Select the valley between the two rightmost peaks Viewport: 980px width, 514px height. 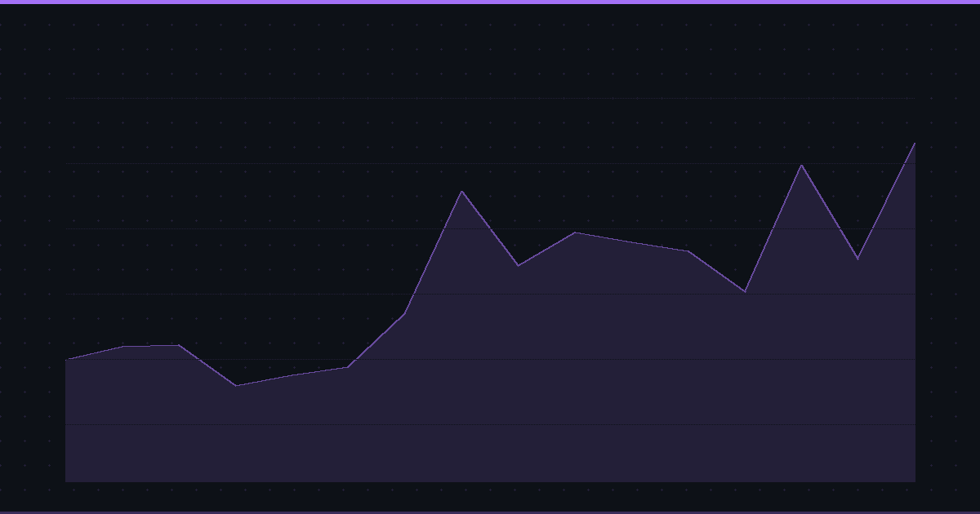[x=857, y=259]
